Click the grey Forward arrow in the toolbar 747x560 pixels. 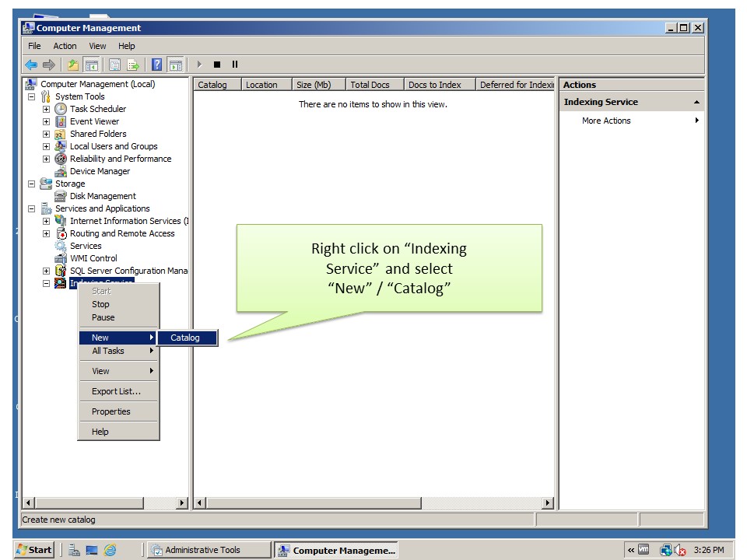[x=49, y=65]
